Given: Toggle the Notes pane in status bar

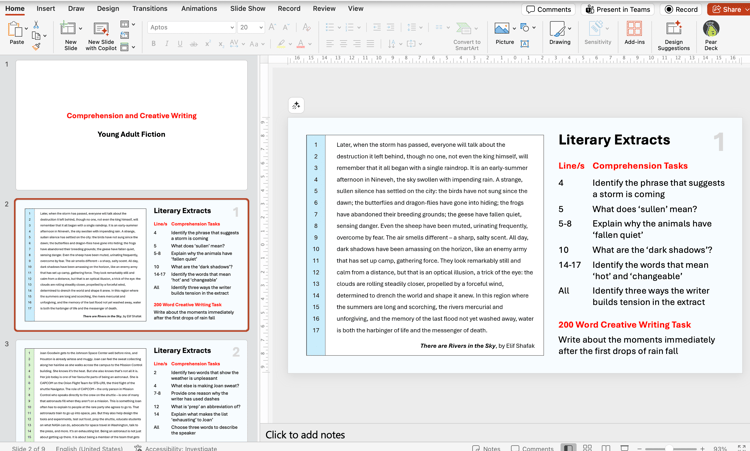Looking at the screenshot, I should coord(485,447).
